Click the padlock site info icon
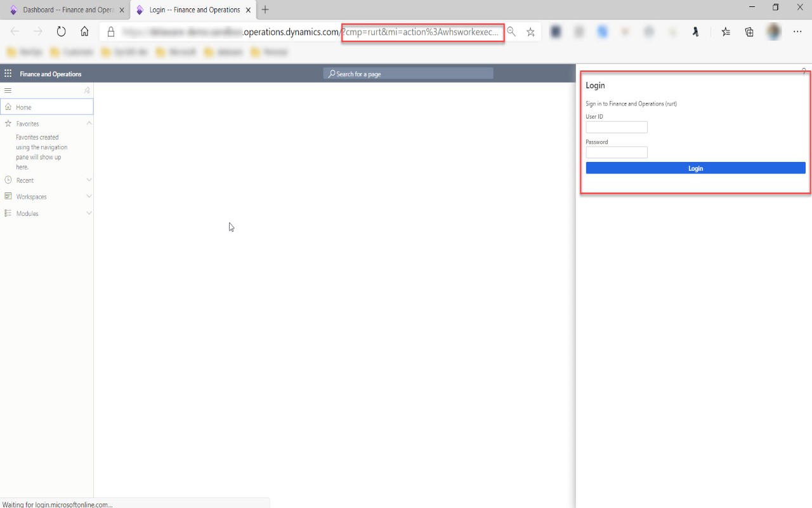The width and height of the screenshot is (812, 508). (x=111, y=32)
